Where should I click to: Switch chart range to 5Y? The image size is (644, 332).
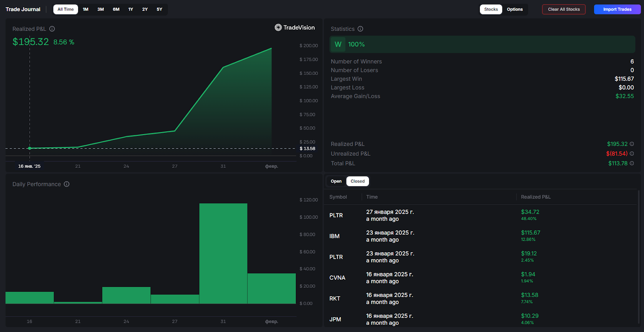[159, 9]
